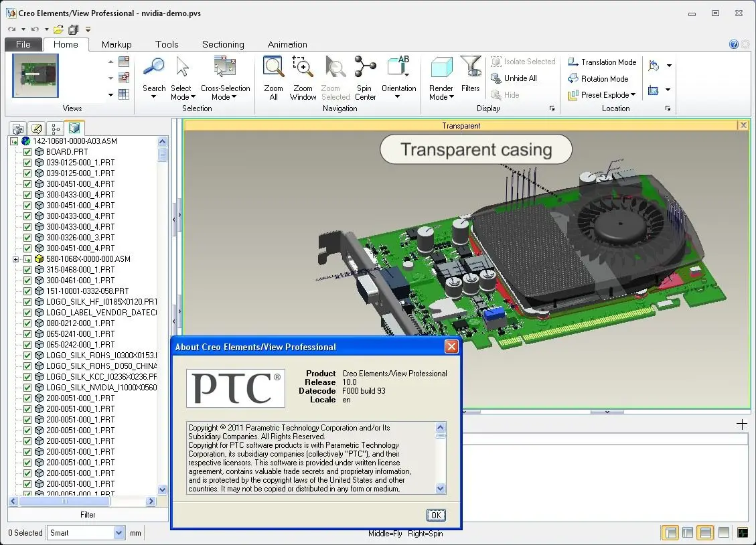Screen dimensions: 756x545
Task: Open the quick-access toolbar customize arrow
Action: (x=88, y=29)
